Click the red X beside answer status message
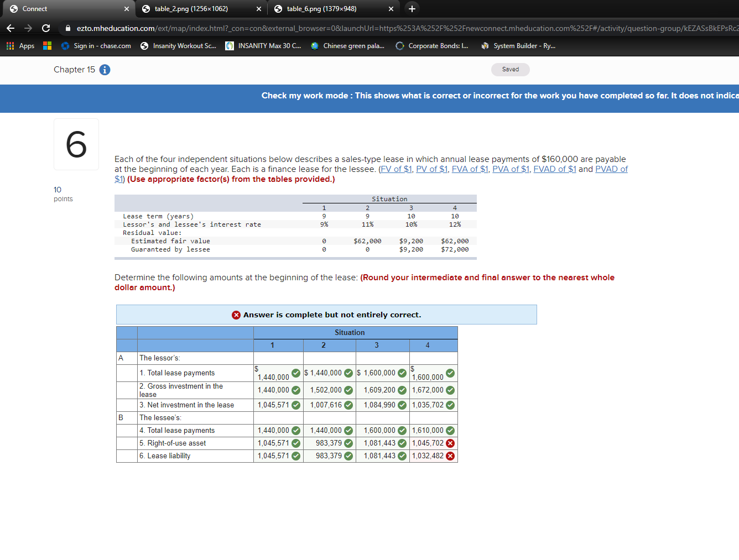The image size is (739, 560). click(x=236, y=315)
